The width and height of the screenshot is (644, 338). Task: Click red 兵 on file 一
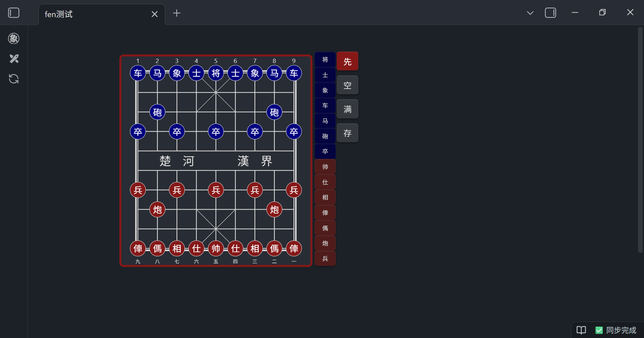294,190
